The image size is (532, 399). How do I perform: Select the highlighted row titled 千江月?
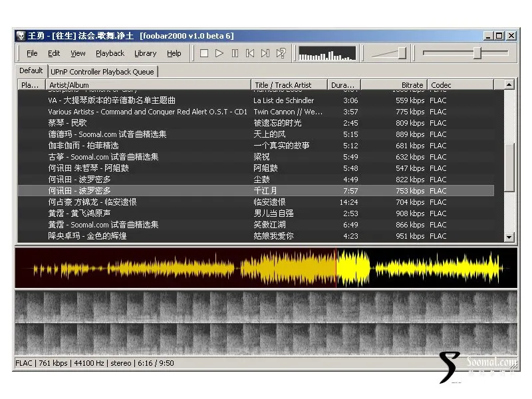256,191
